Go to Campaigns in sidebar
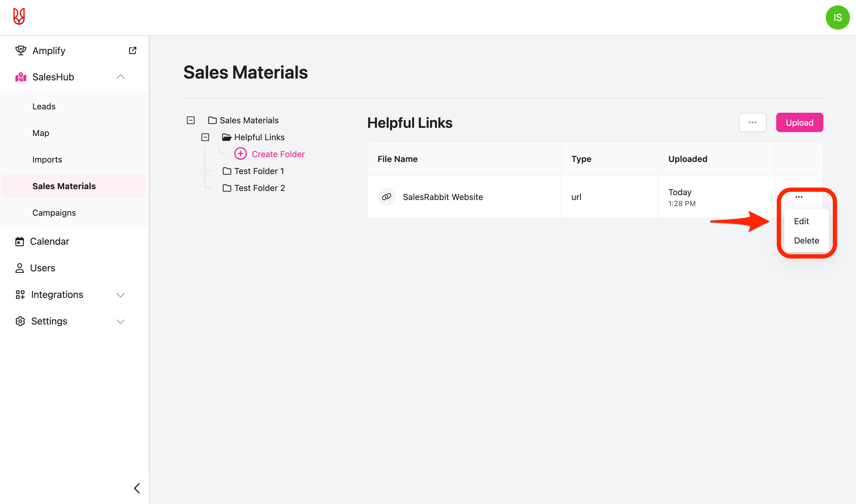The width and height of the screenshot is (856, 504). click(x=54, y=213)
